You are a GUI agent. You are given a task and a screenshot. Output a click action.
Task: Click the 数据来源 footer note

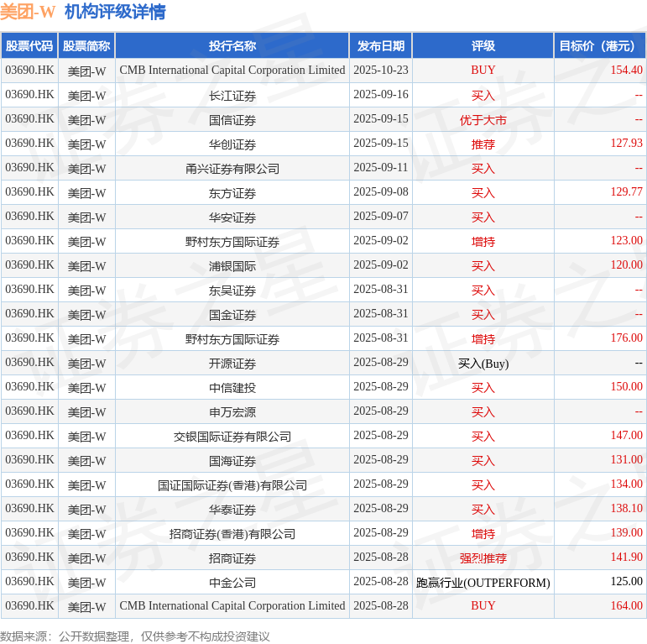(x=135, y=636)
